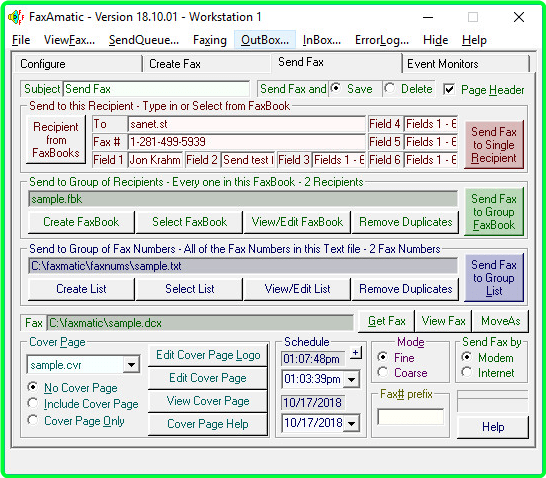Open Cover Page Help
The width and height of the screenshot is (546, 478).
click(208, 424)
